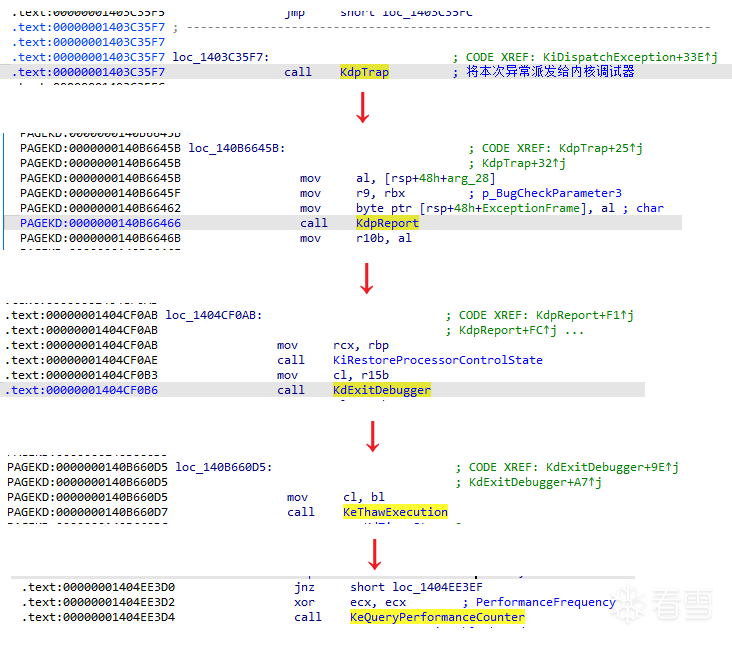Click the loc_140B660D5 label
This screenshot has height=645, width=732.
(224, 467)
